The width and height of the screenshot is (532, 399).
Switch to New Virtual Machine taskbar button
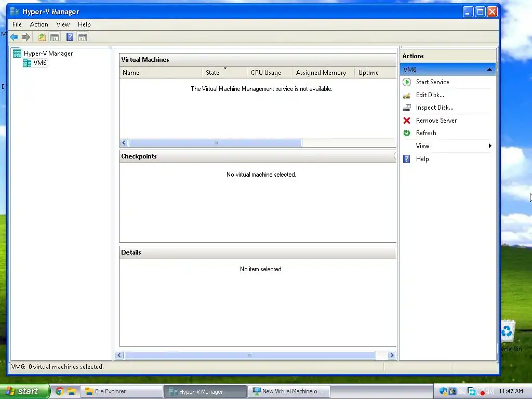click(x=289, y=391)
